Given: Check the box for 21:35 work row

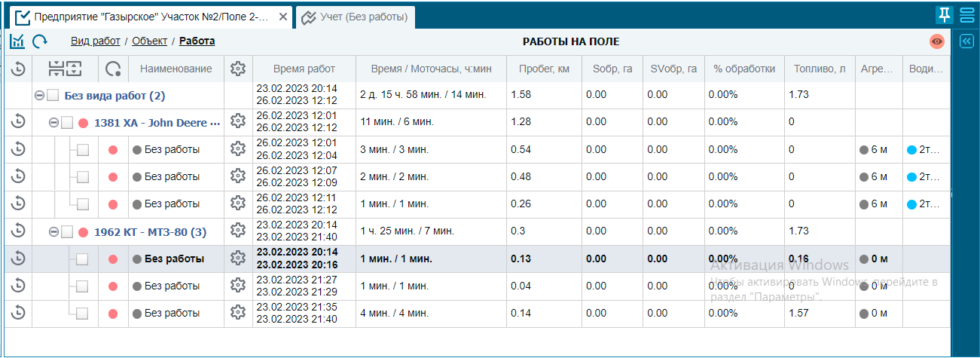Looking at the screenshot, I should tap(82, 314).
